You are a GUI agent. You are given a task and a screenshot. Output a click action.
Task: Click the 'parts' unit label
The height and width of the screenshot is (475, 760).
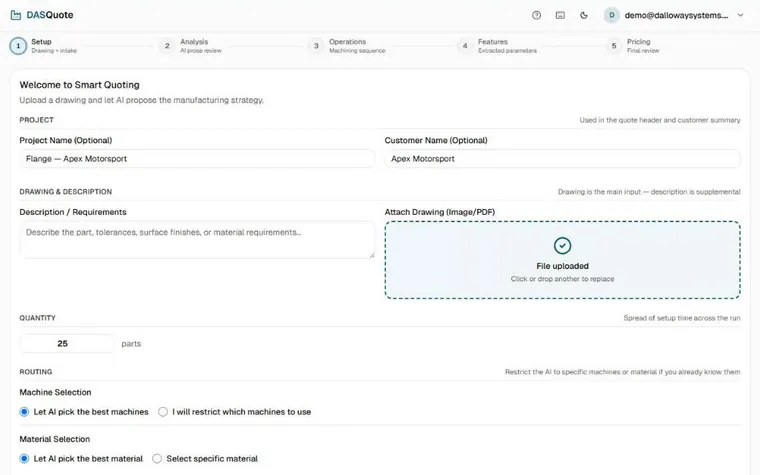pos(131,344)
